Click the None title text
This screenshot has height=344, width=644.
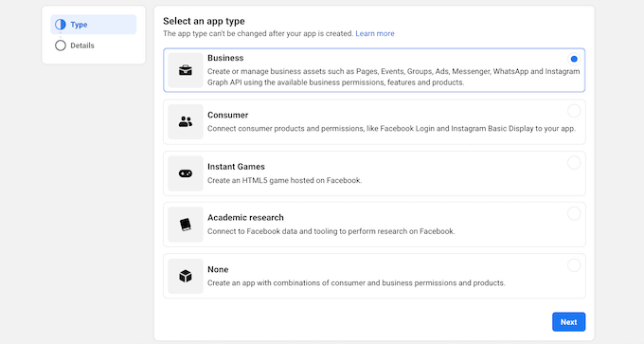pos(218,270)
